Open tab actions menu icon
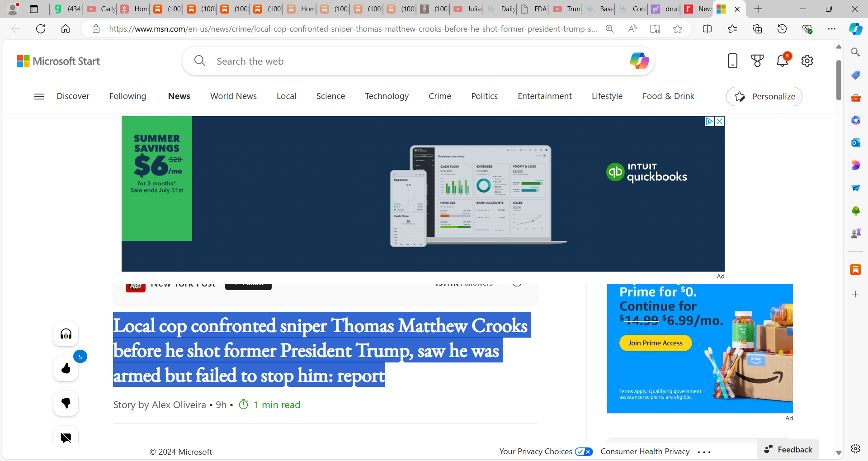 click(x=34, y=9)
